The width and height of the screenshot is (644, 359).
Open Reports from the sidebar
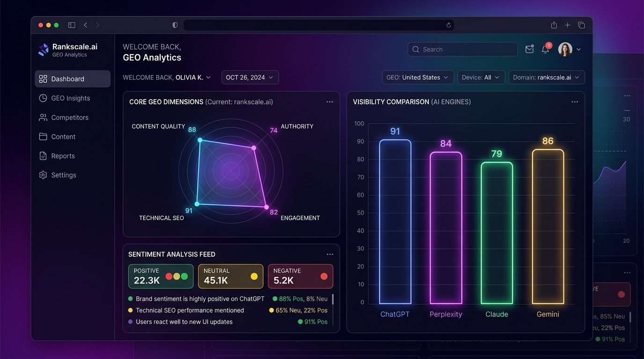point(57,156)
